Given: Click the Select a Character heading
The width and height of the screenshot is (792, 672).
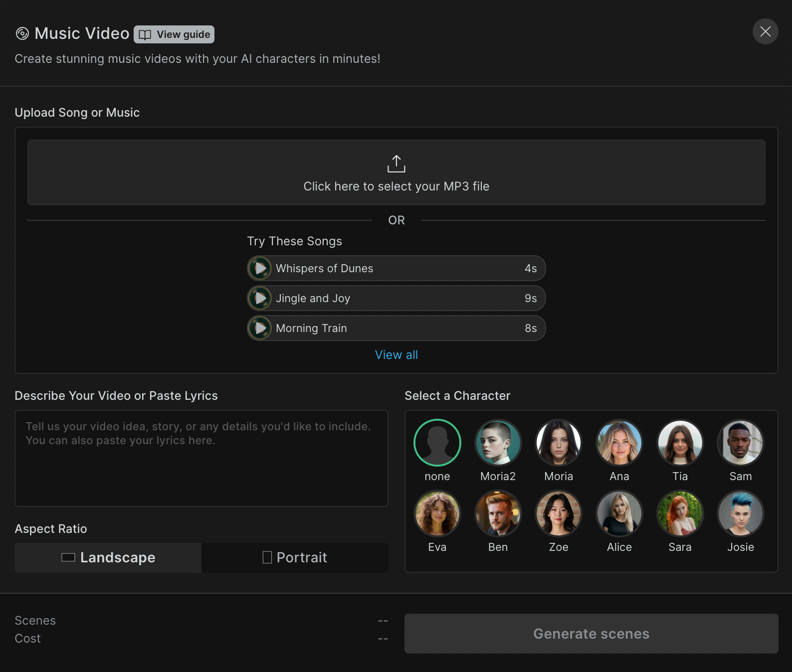Looking at the screenshot, I should point(457,396).
